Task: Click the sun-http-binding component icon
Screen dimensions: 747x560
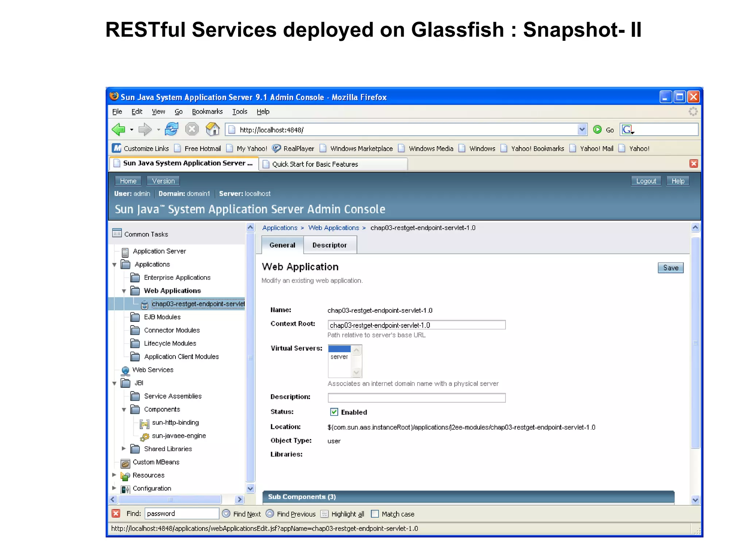Action: [x=144, y=424]
